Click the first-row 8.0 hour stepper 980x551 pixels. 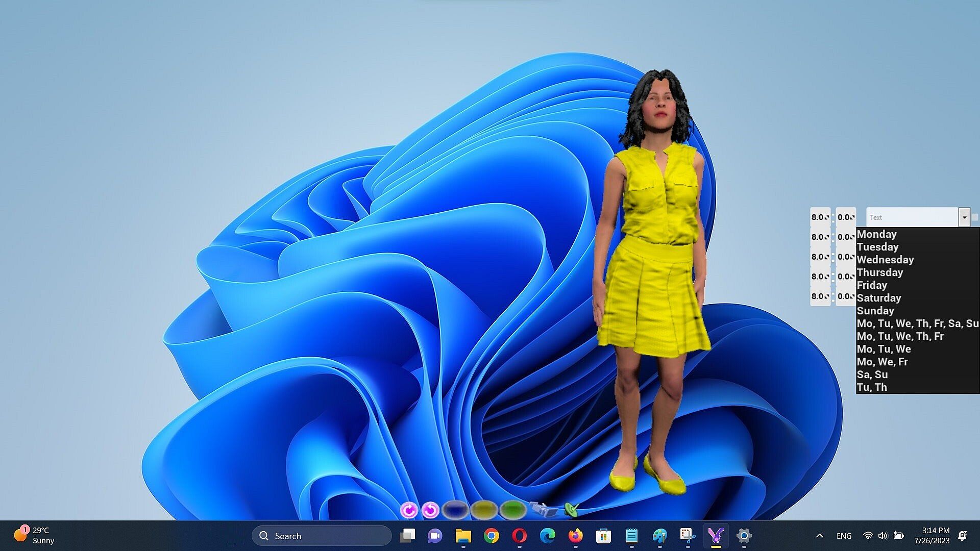coord(820,217)
